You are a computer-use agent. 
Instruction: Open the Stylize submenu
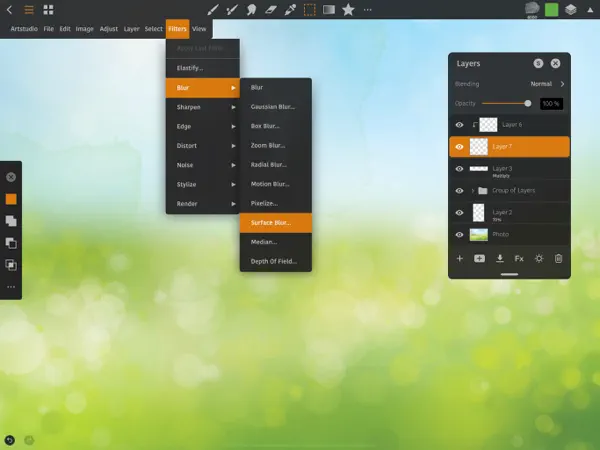pos(203,184)
